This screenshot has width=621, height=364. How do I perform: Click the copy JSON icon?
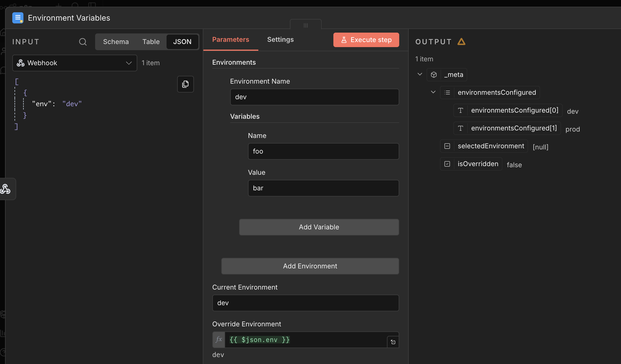point(185,84)
